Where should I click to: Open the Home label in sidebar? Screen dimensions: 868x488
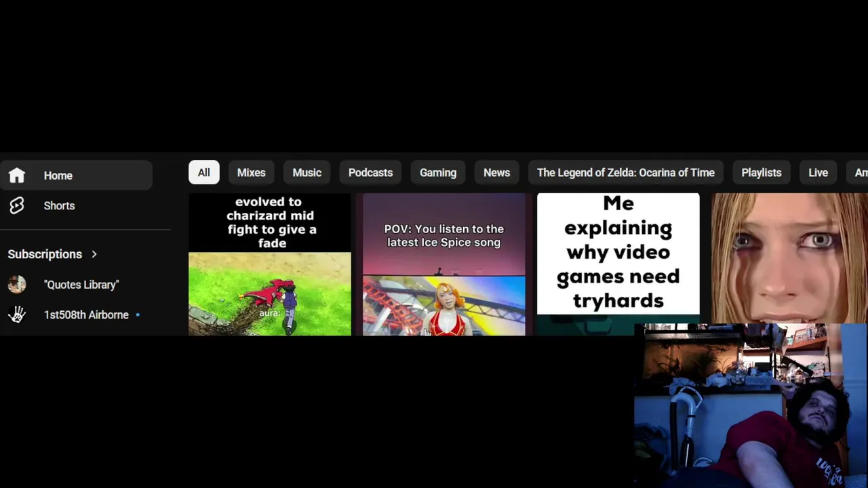coord(58,176)
